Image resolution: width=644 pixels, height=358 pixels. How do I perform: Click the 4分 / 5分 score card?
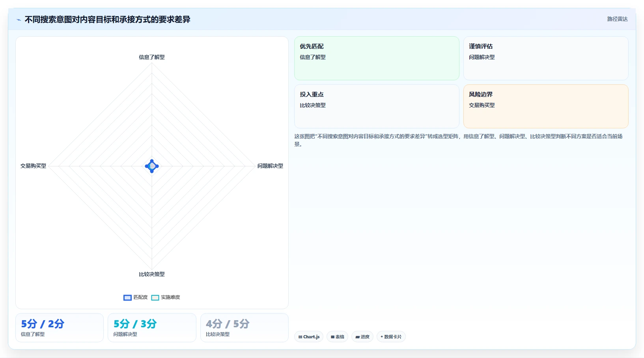245,328
